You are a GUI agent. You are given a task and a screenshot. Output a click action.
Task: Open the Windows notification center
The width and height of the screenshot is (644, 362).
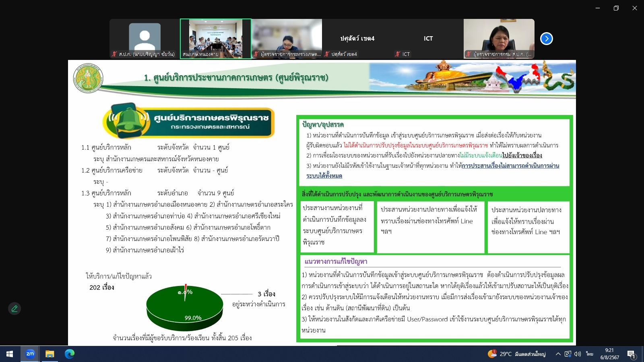(x=632, y=354)
